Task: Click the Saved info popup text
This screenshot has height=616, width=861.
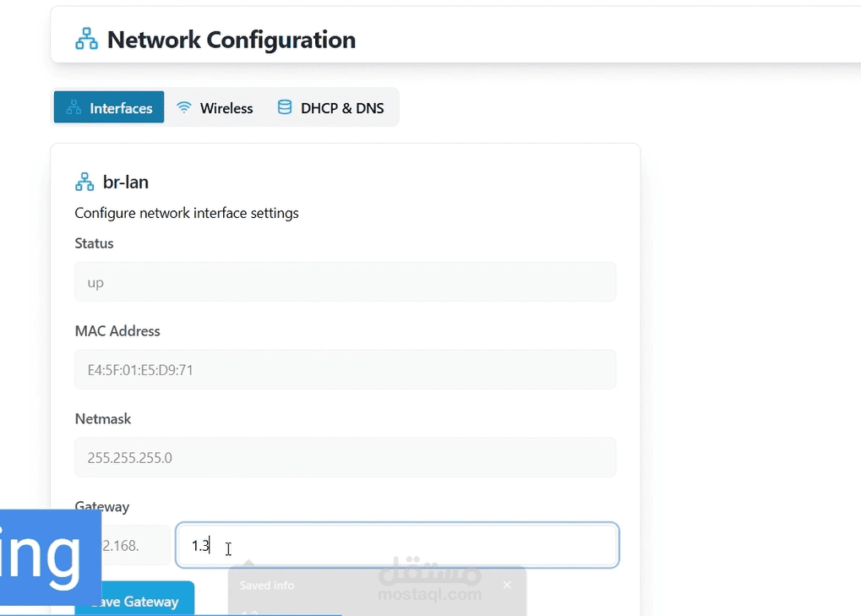Action: point(267,585)
